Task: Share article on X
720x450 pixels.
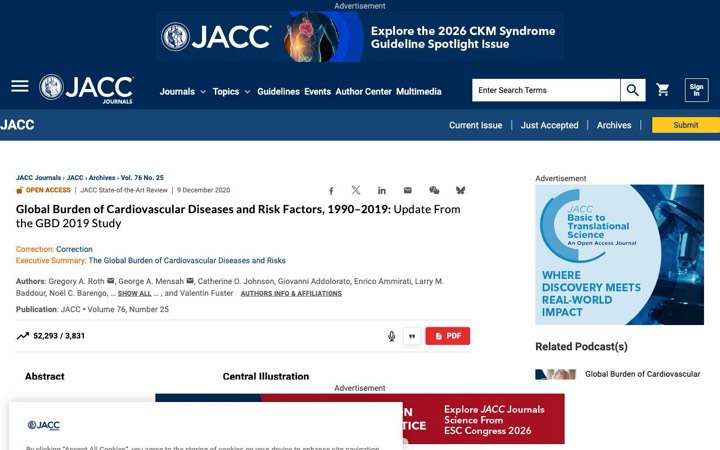Action: tap(356, 190)
